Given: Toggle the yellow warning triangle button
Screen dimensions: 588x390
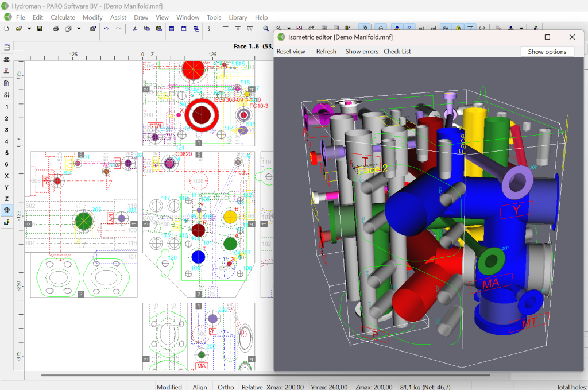Looking at the screenshot, I should pos(458,28).
